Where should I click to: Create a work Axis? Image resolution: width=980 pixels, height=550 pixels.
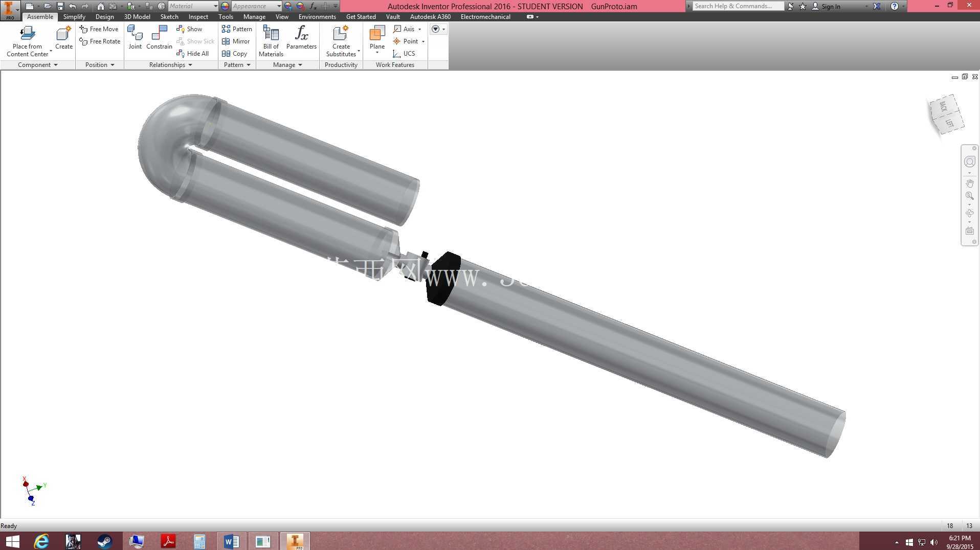404,29
